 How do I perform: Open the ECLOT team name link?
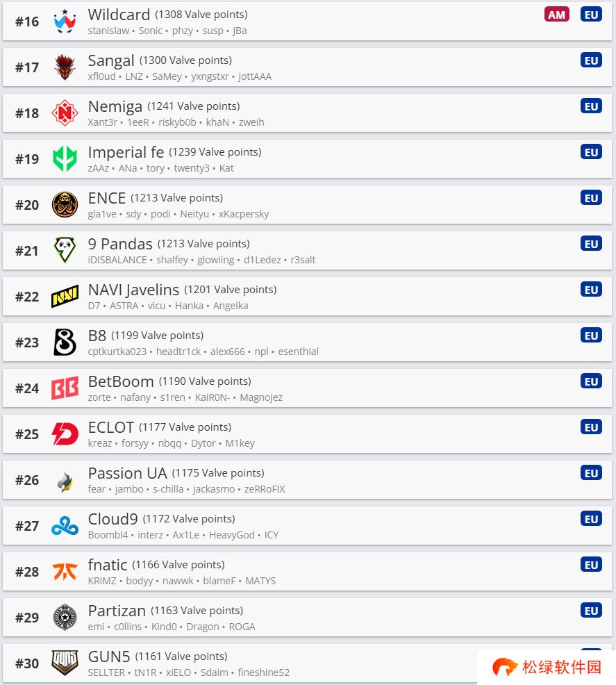pos(111,427)
